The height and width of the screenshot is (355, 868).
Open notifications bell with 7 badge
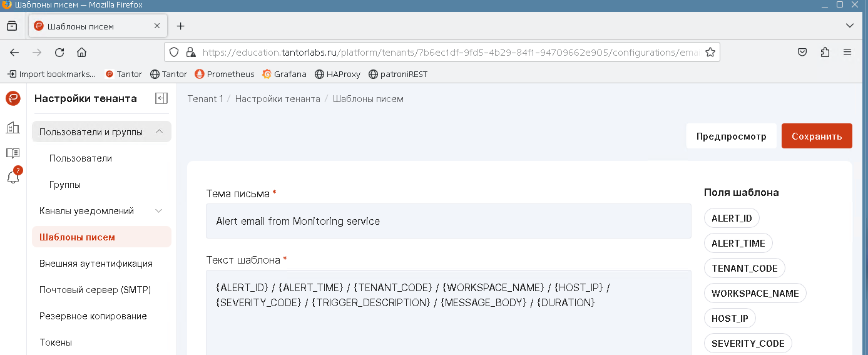pyautogui.click(x=13, y=177)
